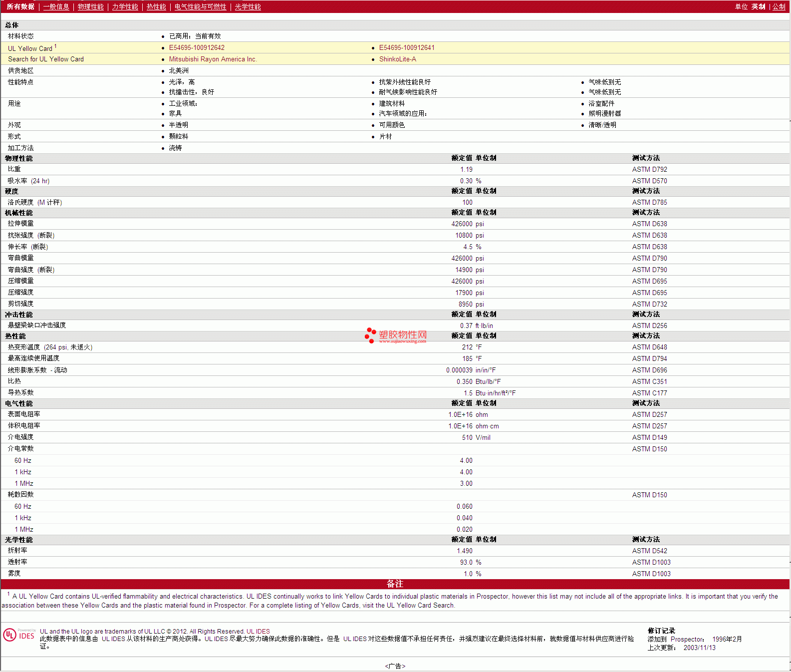This screenshot has width=791, height=672.
Task: Click the Mitsubishi Rayon America Inc. link
Action: 213,59
